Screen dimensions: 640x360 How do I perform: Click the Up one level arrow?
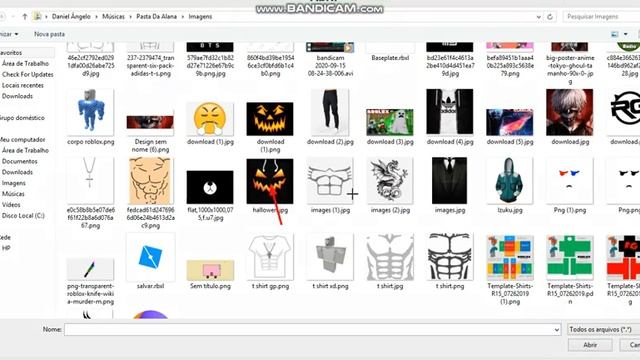tap(24, 17)
